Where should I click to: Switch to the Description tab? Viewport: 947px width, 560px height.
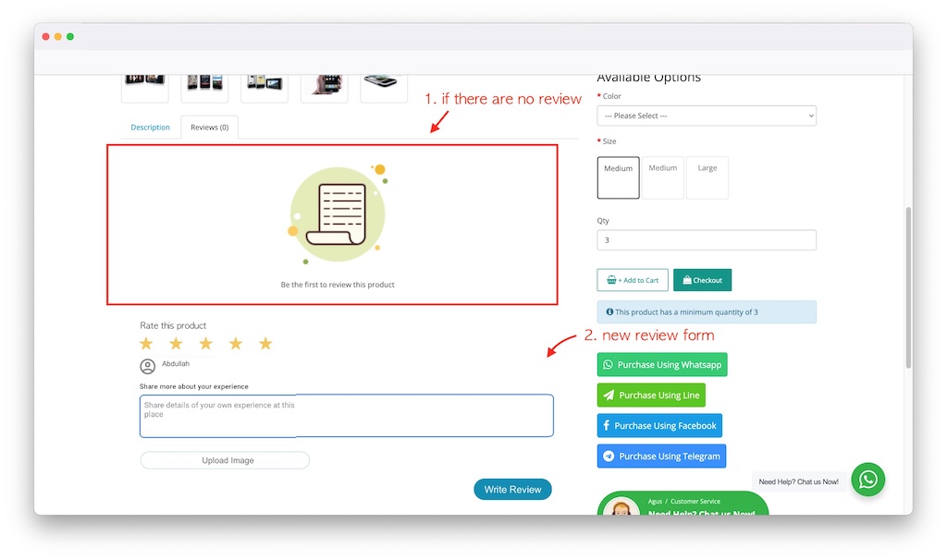[151, 128]
